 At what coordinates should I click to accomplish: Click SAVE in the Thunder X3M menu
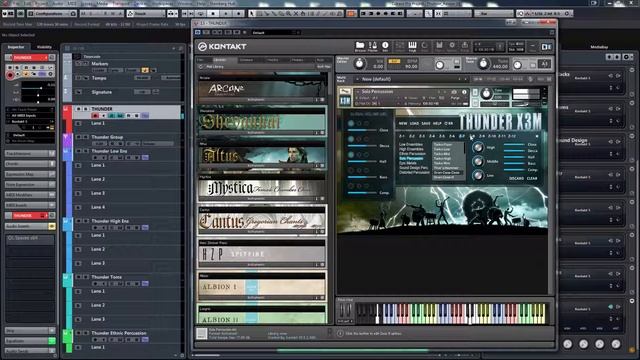tap(426, 123)
